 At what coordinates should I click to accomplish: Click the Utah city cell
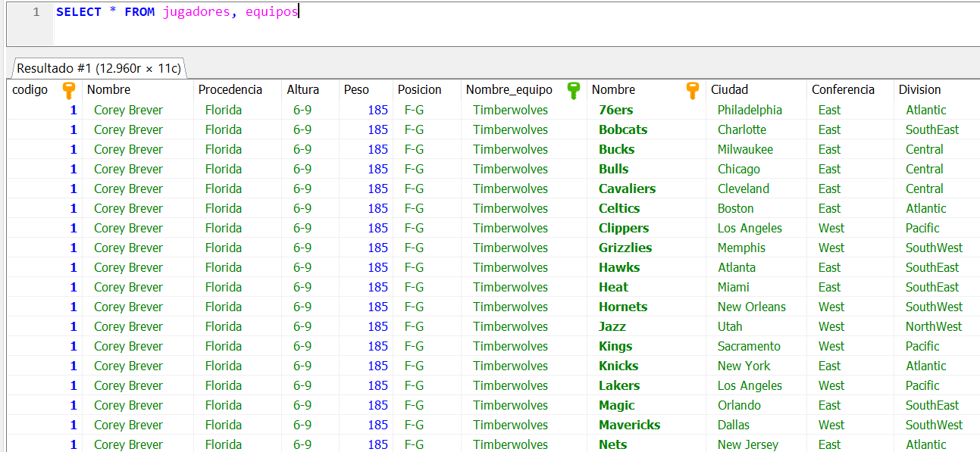point(730,326)
